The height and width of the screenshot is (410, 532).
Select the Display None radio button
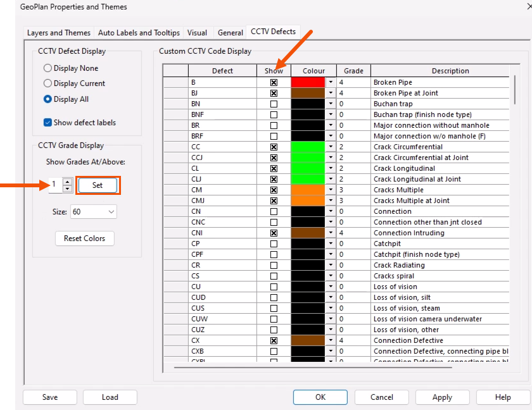tap(47, 68)
